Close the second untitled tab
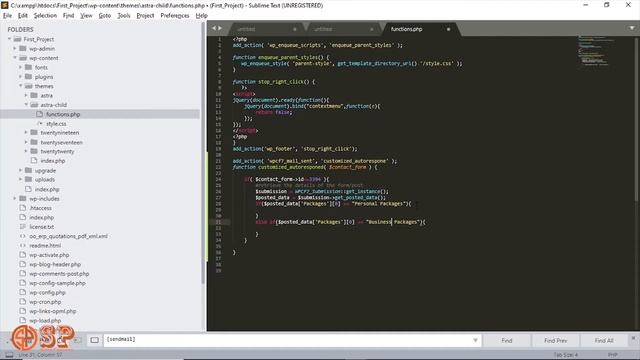The width and height of the screenshot is (640, 360). pos(371,29)
